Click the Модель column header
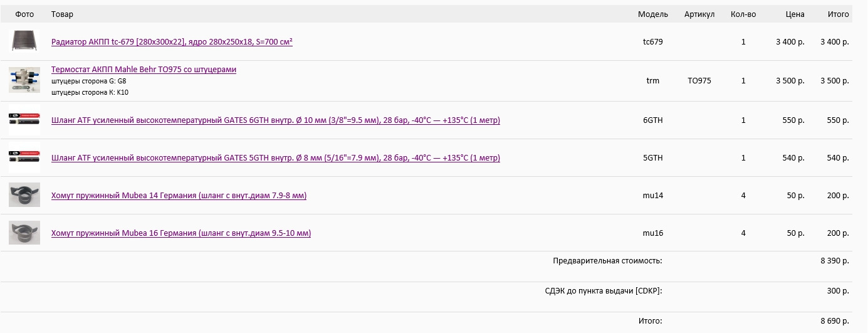The image size is (868, 333). (652, 14)
